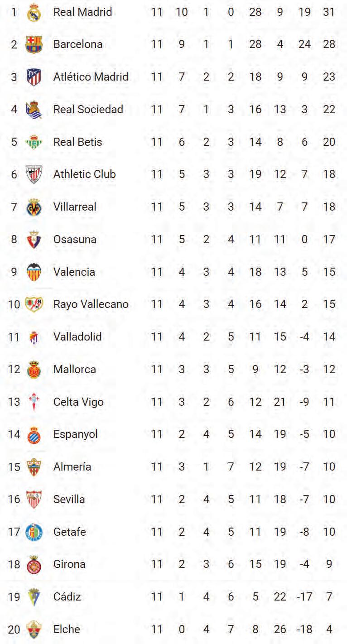This screenshot has width=347, height=644.
Task: Open the Almería team link
Action: tap(72, 467)
